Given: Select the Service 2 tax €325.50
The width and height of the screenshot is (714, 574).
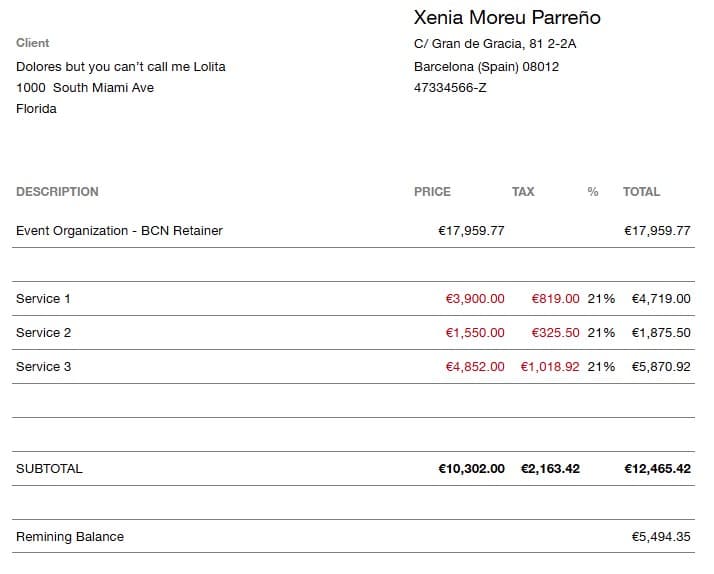Looking at the screenshot, I should tap(556, 333).
